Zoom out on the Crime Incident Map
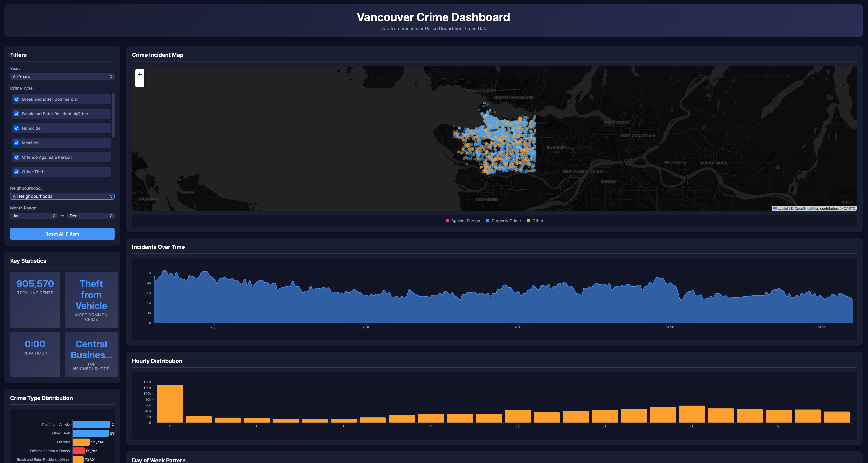This screenshot has height=463, width=868. [140, 83]
